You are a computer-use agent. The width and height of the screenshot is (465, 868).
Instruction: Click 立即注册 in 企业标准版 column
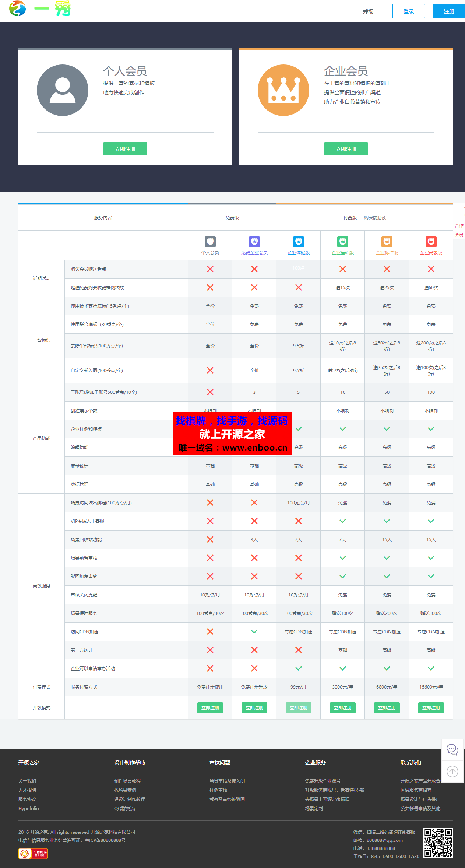click(x=387, y=708)
